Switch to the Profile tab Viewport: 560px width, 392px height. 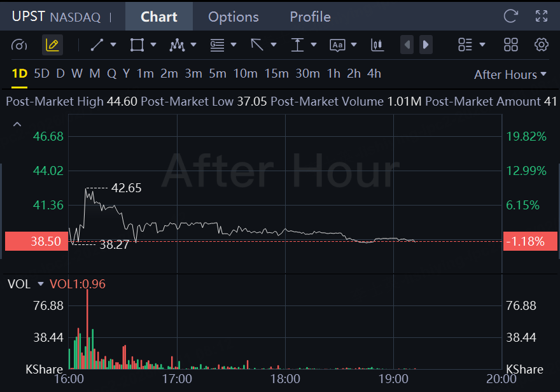tap(310, 17)
